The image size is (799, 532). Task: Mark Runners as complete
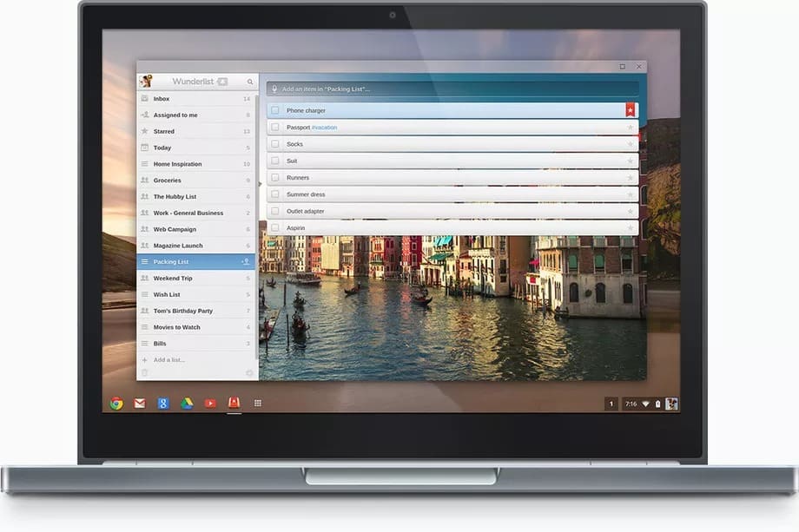(275, 178)
